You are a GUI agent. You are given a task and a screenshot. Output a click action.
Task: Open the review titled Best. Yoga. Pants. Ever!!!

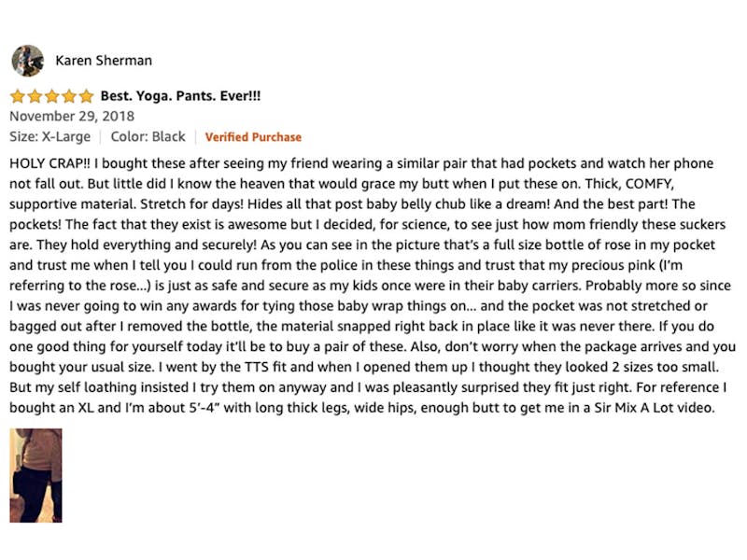coord(180,96)
